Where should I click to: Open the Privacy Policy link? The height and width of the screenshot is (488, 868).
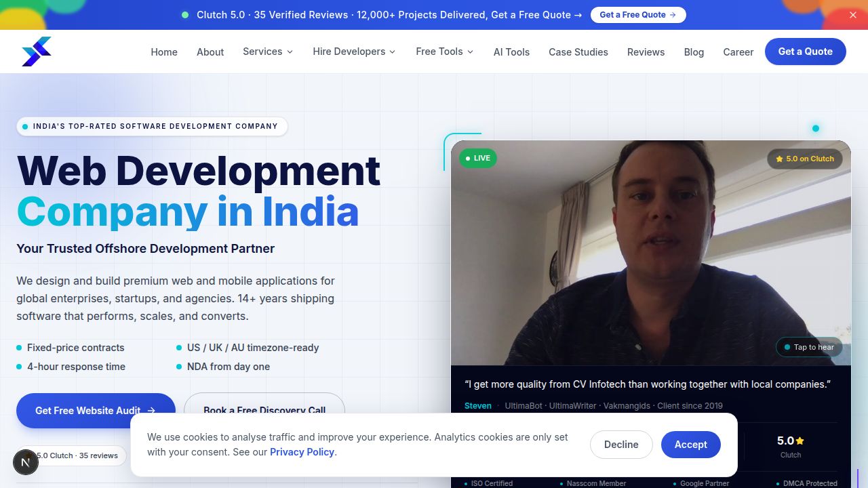coord(302,452)
